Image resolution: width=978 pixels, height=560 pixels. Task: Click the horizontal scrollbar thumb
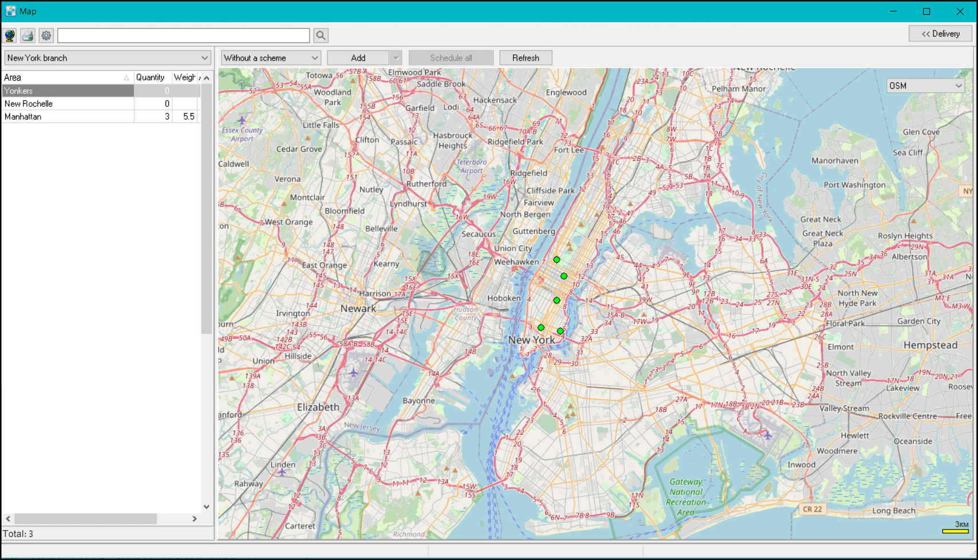85,518
